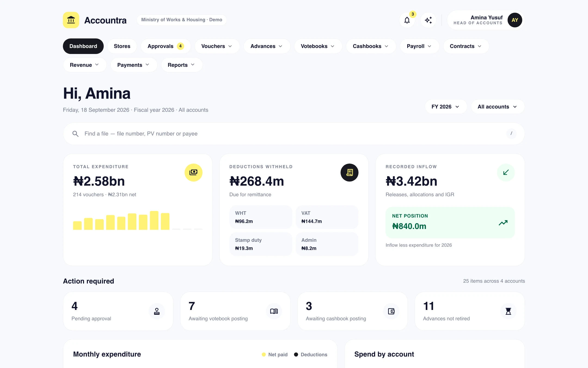Click the votebook posting book icon
The height and width of the screenshot is (368, 588).
point(274,311)
